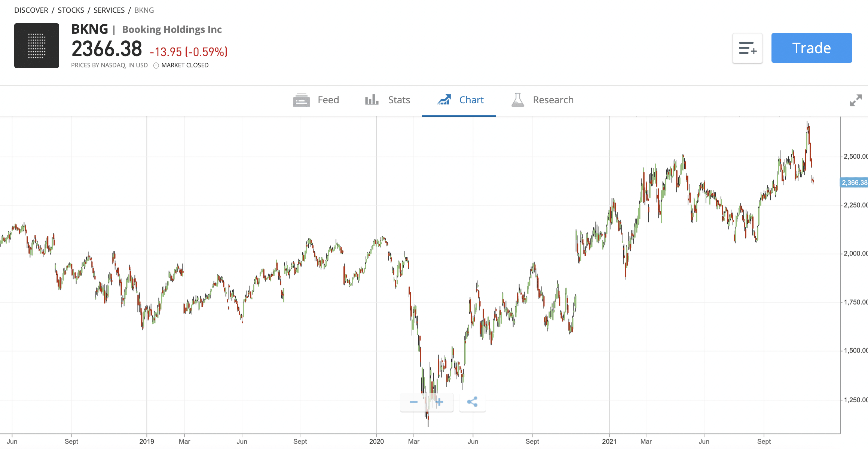The width and height of the screenshot is (868, 449).
Task: Click PRICES BY NASDAQ, IN USD text
Action: (109, 65)
